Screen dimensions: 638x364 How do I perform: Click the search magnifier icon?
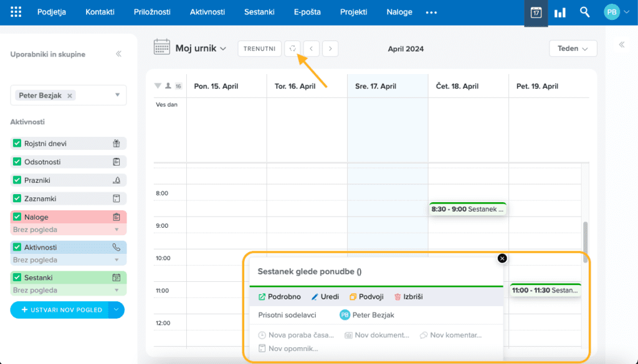point(584,12)
